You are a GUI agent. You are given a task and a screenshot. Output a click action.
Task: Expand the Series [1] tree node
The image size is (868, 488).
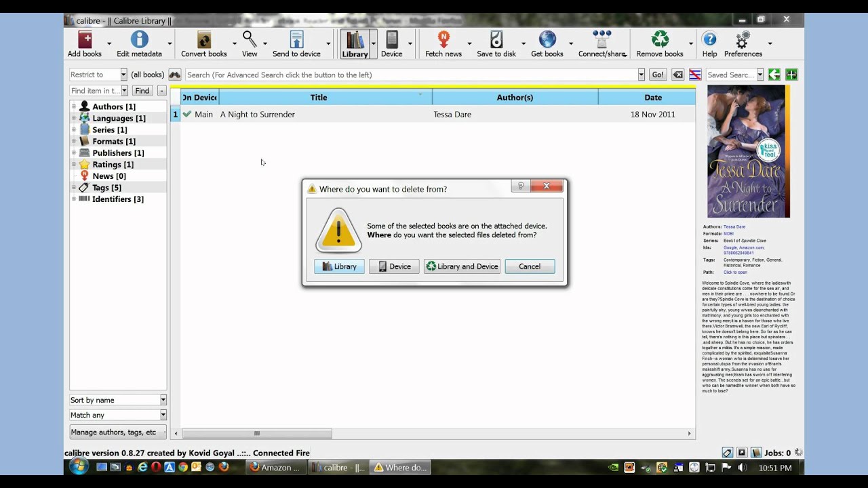pyautogui.click(x=74, y=129)
